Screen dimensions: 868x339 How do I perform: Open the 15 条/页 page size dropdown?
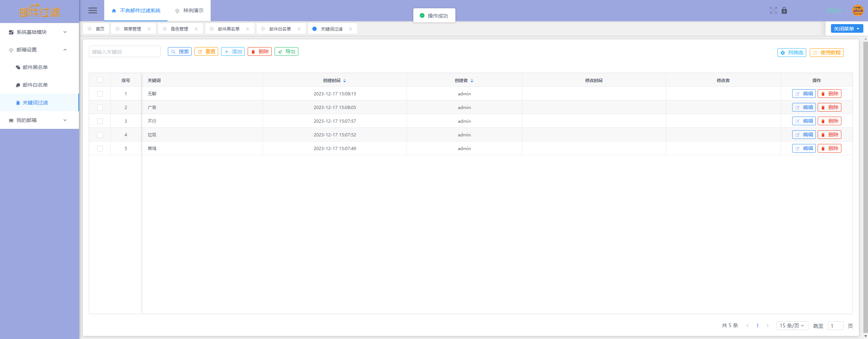click(x=792, y=326)
